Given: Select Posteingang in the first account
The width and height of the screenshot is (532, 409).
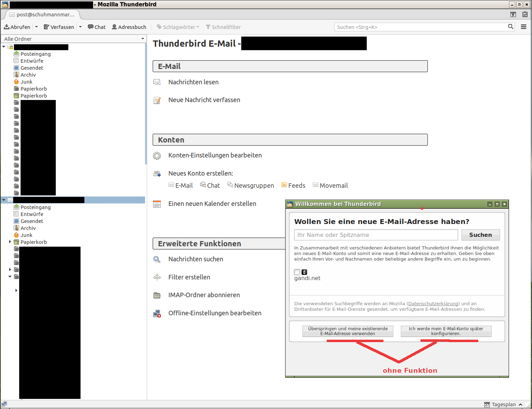Looking at the screenshot, I should 36,54.
